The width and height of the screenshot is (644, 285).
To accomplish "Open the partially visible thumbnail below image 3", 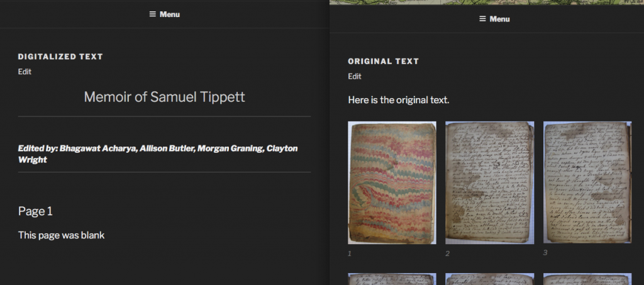I will pos(587,279).
